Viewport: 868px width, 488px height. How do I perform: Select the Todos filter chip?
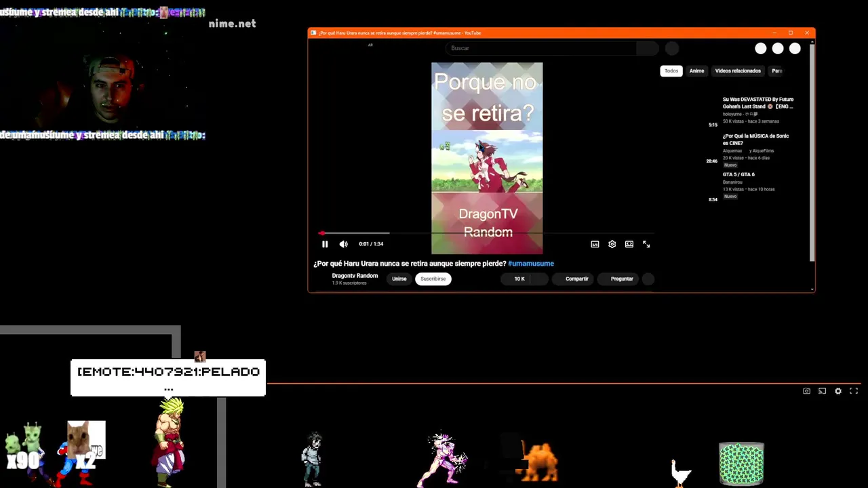pos(671,70)
